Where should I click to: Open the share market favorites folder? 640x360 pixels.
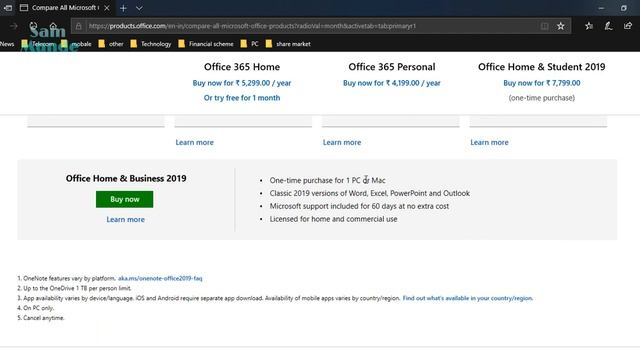click(x=288, y=44)
